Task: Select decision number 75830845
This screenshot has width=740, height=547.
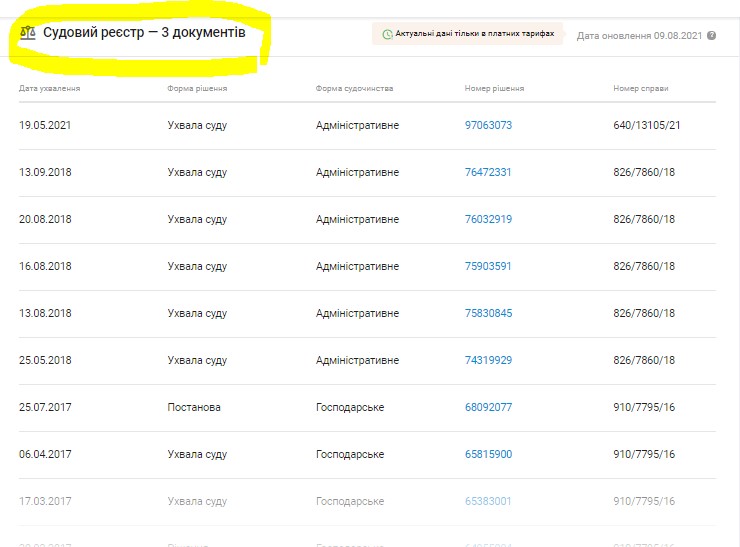Action: pyautogui.click(x=488, y=313)
